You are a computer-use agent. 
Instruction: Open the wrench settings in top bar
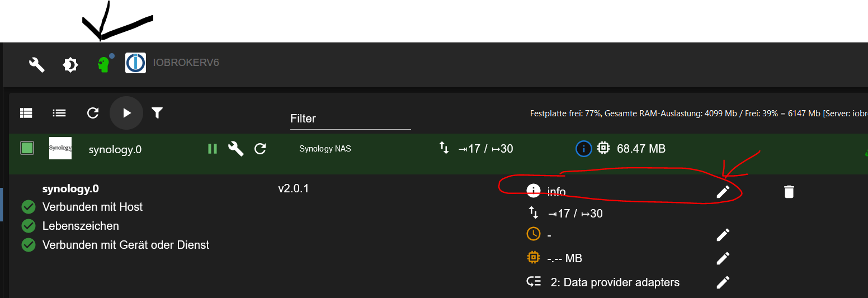[37, 65]
